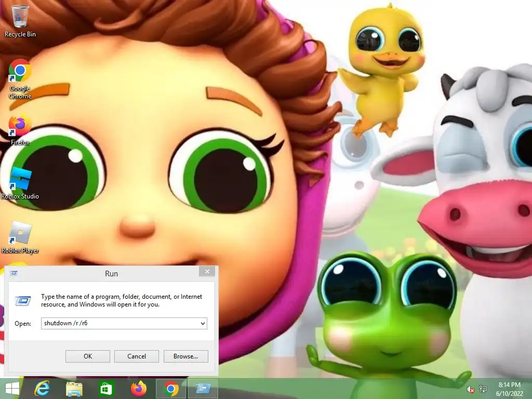Launch Firefox from the taskbar
The width and height of the screenshot is (532, 399).
coord(138,389)
